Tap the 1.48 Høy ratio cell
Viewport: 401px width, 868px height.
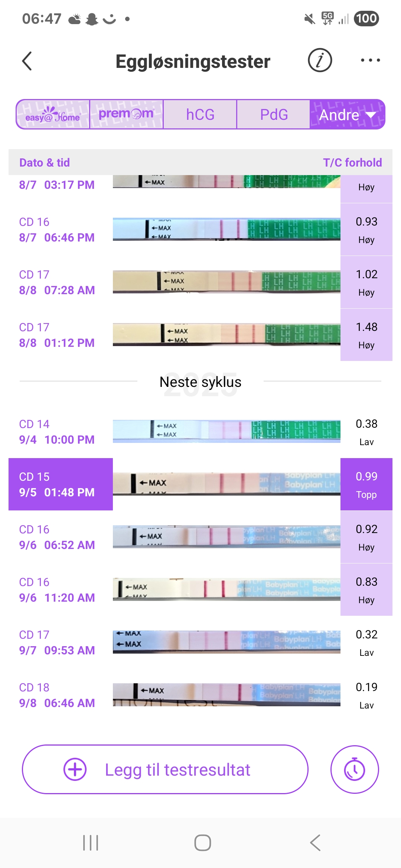[366, 335]
